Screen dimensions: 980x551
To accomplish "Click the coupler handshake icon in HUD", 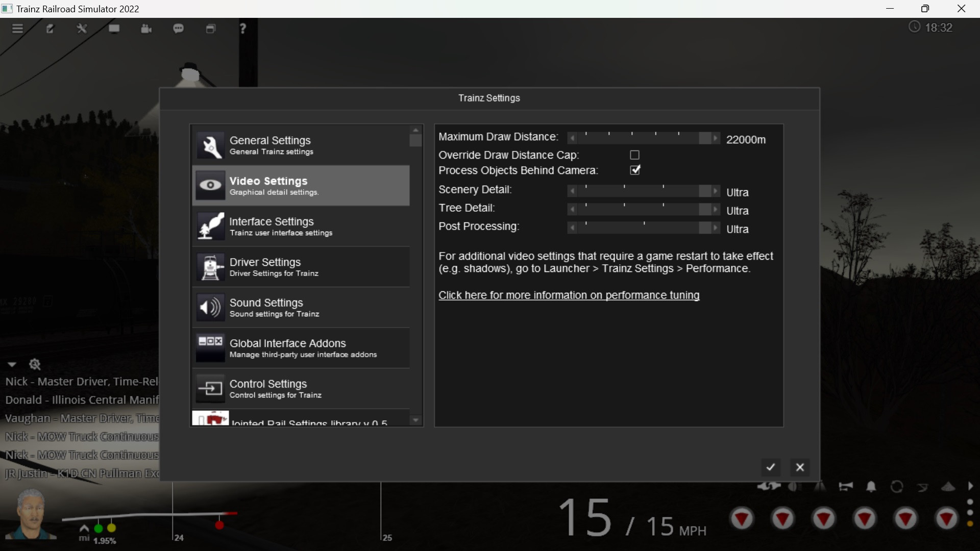I will [769, 486].
